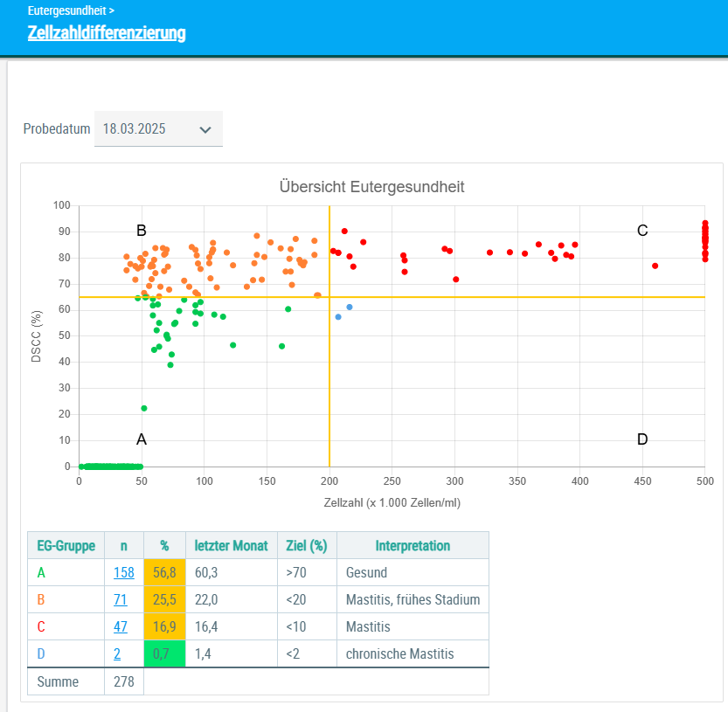Expand the Probedatum date dropdown

(x=158, y=129)
